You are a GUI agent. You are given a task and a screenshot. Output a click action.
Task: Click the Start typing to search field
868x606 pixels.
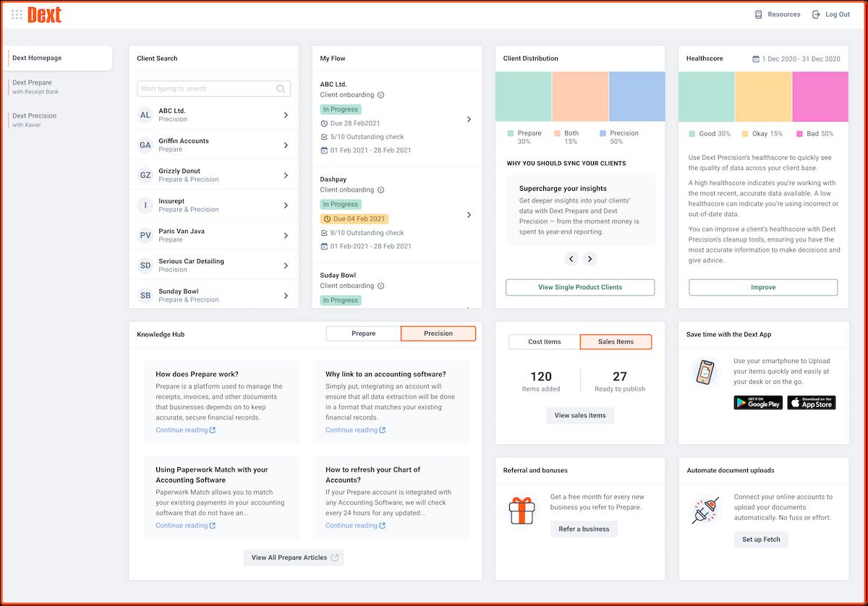(213, 89)
